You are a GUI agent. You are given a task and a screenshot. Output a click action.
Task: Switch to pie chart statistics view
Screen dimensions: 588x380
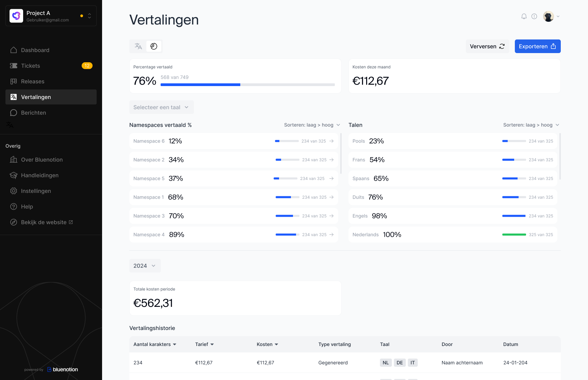154,46
